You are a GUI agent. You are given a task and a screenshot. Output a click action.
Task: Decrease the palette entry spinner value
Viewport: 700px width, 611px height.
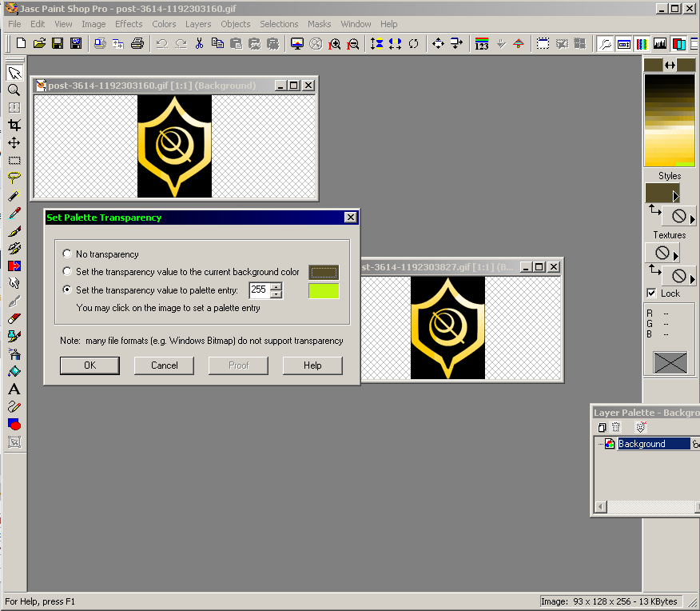pyautogui.click(x=276, y=294)
